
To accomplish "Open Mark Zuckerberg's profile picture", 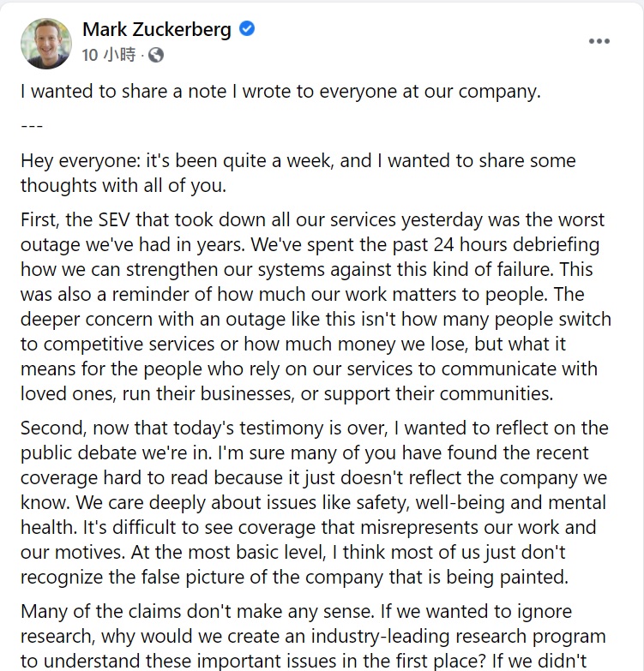I will (x=46, y=43).
